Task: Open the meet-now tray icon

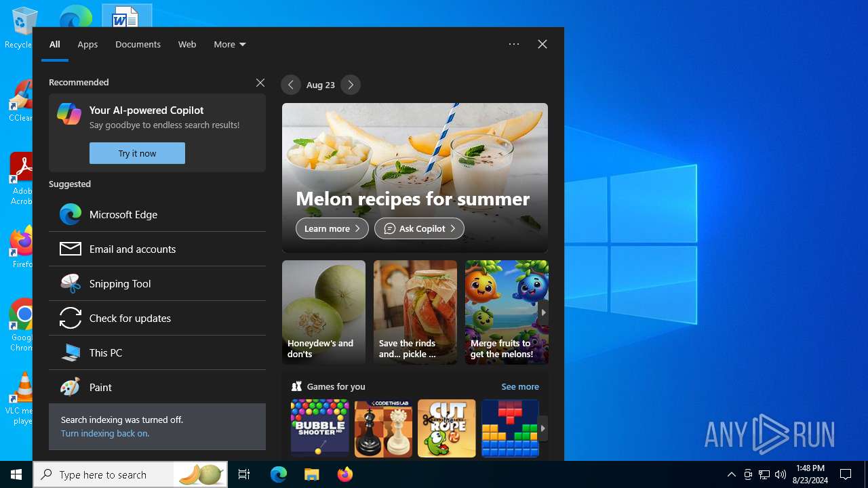Action: pos(748,474)
